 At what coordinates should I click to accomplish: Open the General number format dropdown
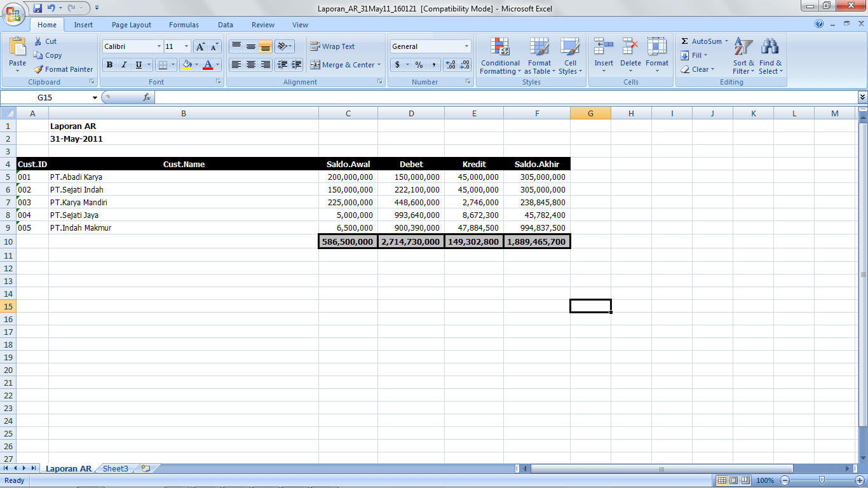pyautogui.click(x=466, y=46)
